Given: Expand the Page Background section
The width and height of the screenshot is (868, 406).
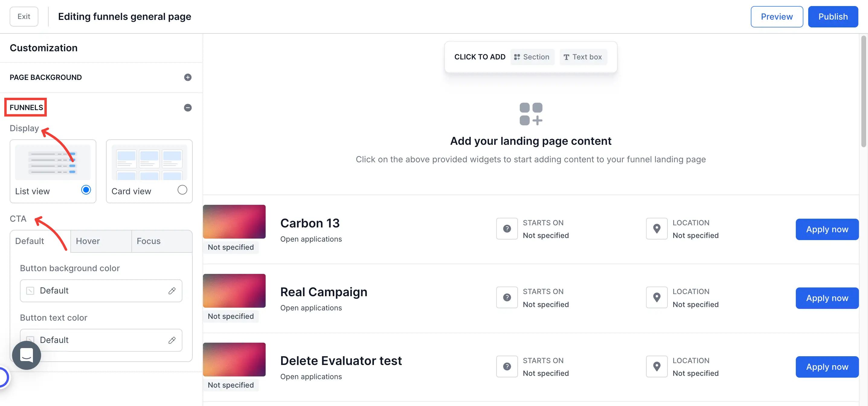Looking at the screenshot, I should [x=188, y=78].
